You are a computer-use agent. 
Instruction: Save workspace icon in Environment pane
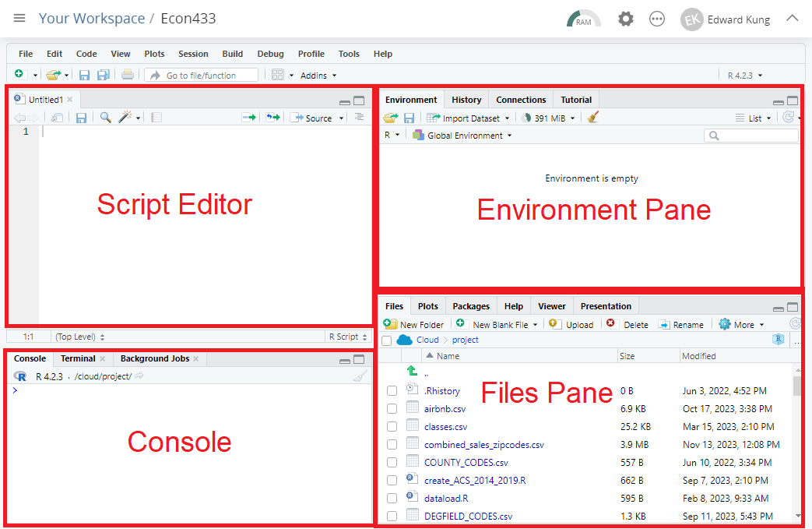(x=409, y=118)
